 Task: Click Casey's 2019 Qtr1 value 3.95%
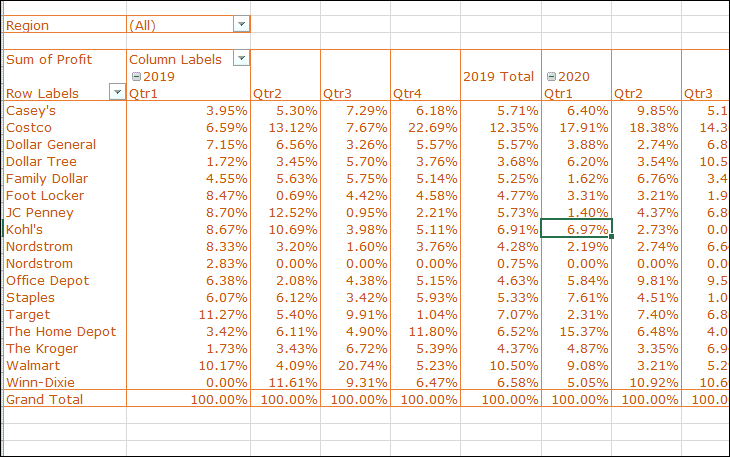click(x=188, y=111)
